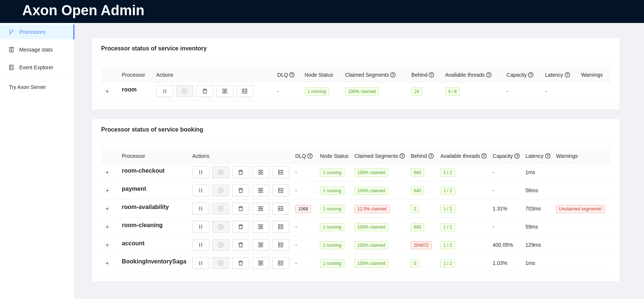Merge segments of BookingInventorySaga processor
Screen dimensions: 644x299
click(281, 263)
